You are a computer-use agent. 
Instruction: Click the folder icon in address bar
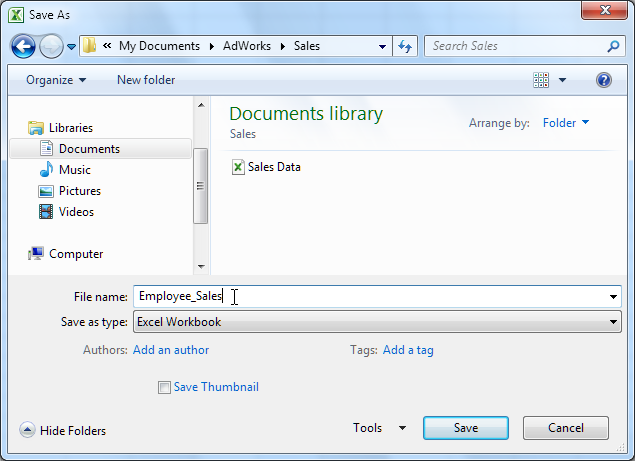click(x=89, y=45)
